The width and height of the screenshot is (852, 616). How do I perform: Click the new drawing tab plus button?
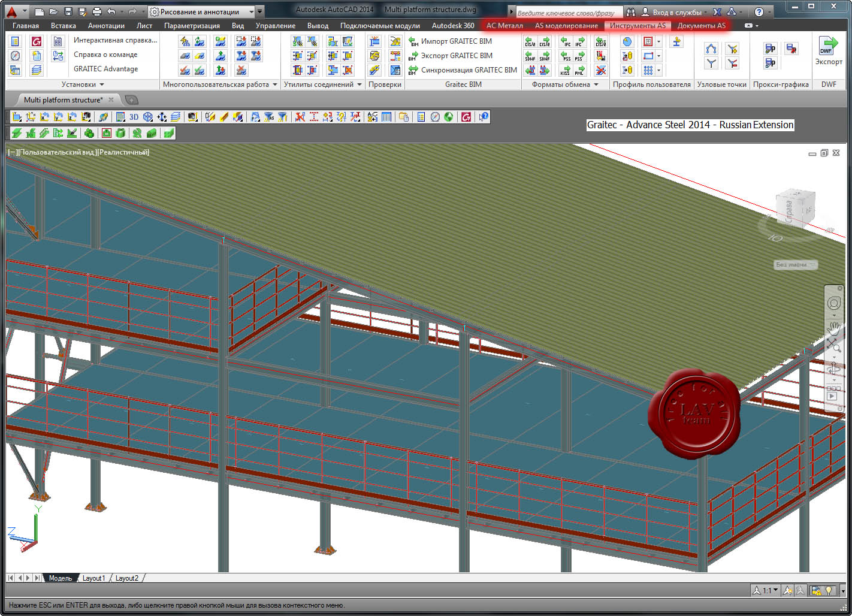[x=131, y=100]
